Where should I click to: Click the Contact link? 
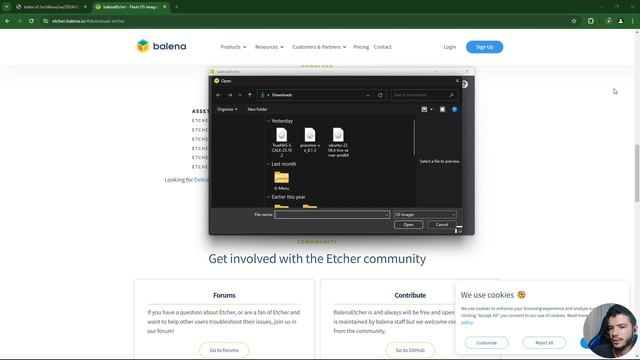point(382,47)
